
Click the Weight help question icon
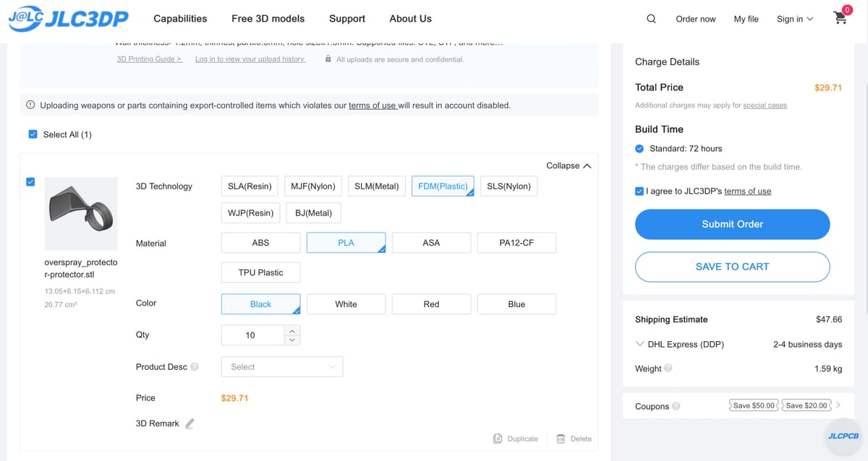pos(668,369)
